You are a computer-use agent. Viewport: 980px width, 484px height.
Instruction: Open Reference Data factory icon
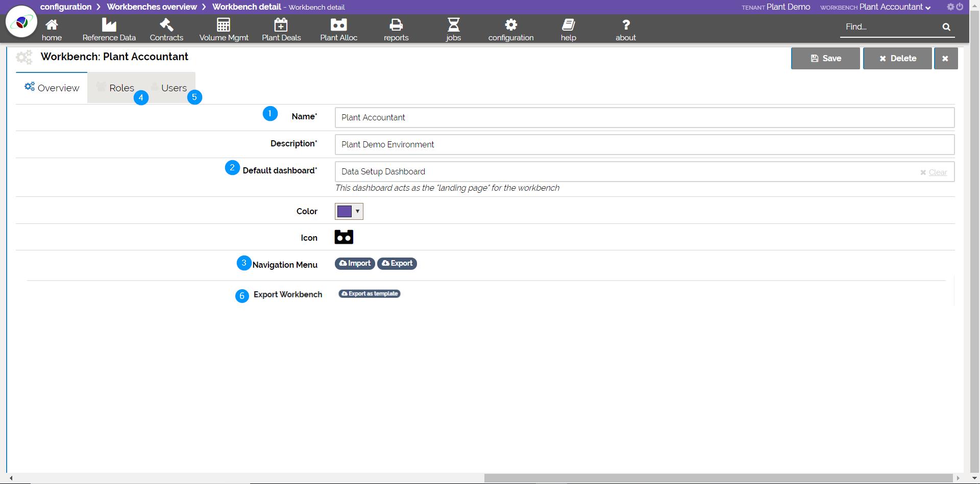(109, 25)
